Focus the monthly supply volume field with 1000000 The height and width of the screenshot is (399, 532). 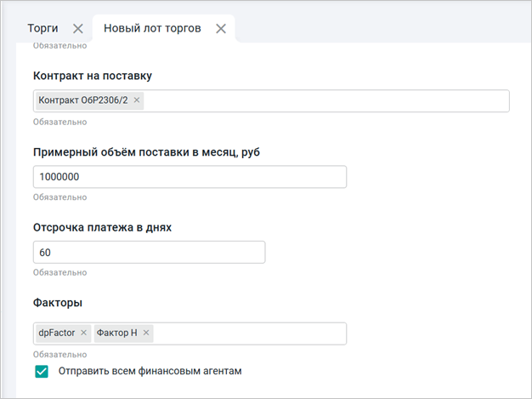coord(190,177)
